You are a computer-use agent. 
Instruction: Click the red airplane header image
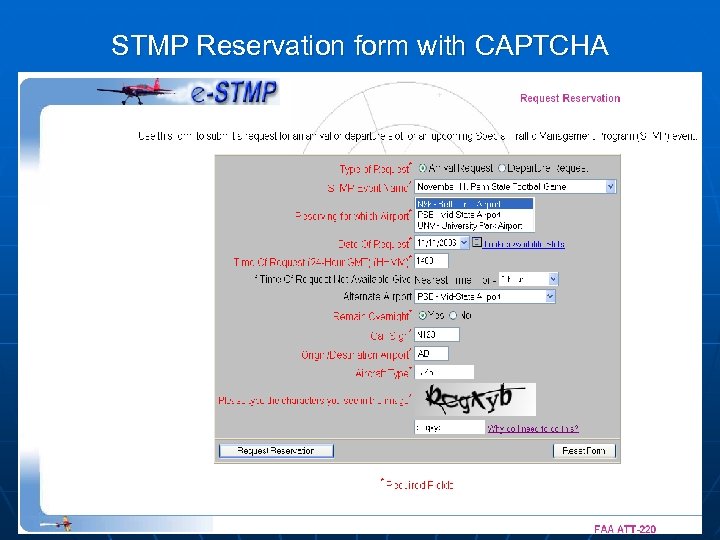click(x=135, y=91)
